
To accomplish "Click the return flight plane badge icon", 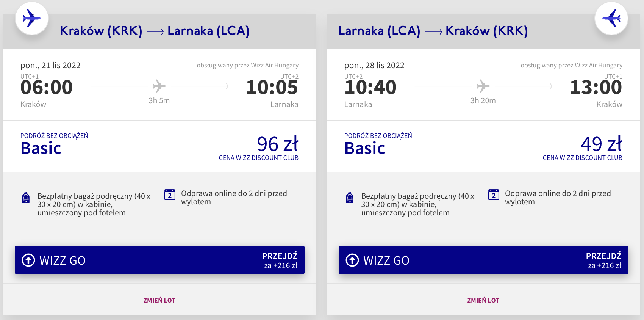I will [611, 18].
